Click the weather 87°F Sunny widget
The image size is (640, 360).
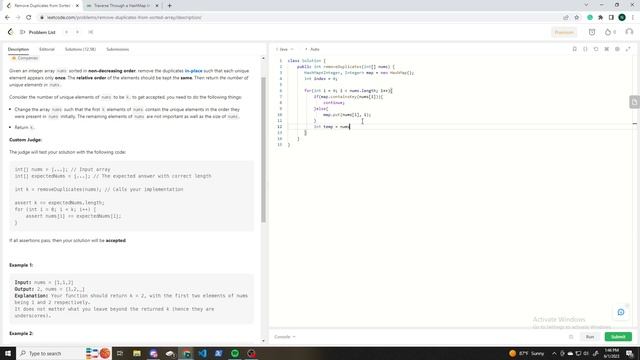pyautogui.click(x=527, y=353)
